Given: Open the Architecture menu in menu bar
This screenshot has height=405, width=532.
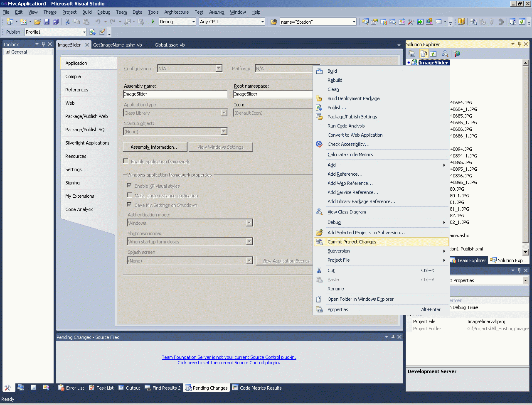Looking at the screenshot, I should click(176, 12).
